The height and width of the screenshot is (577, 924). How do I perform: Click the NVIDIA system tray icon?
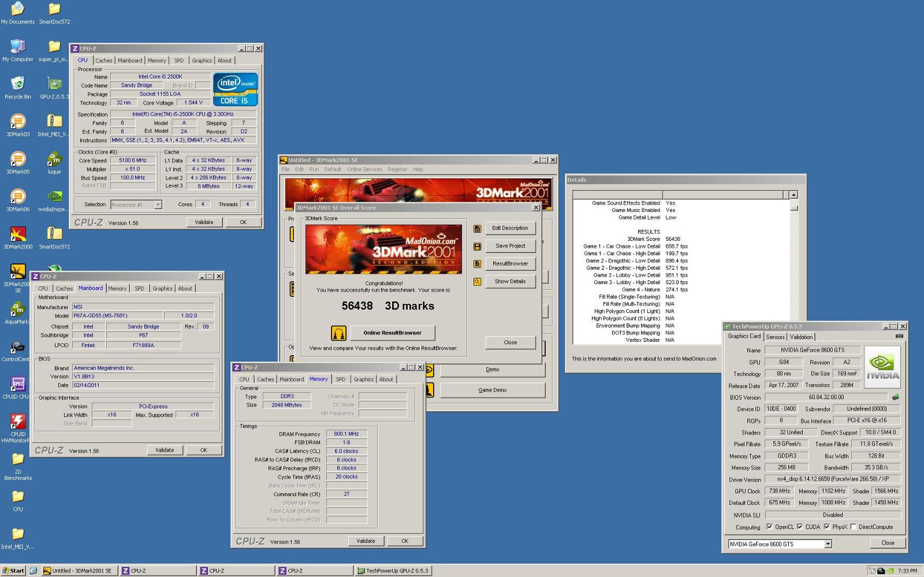tap(890, 571)
